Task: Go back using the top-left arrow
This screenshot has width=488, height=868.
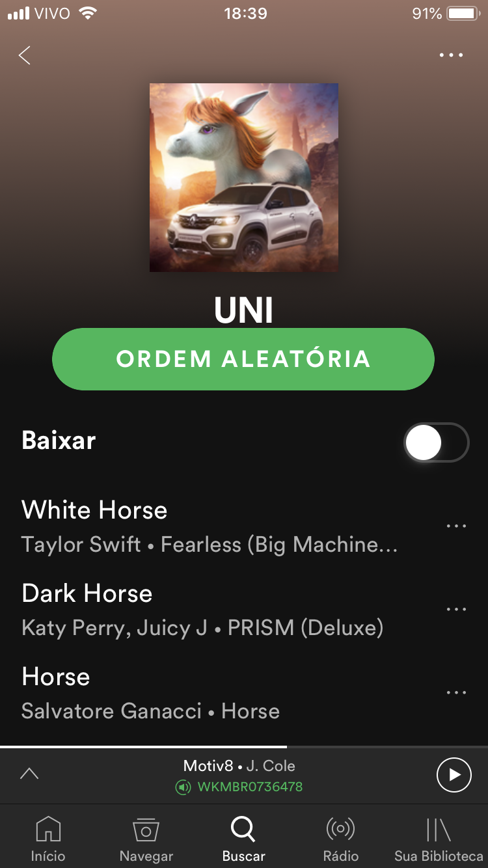Action: click(25, 55)
